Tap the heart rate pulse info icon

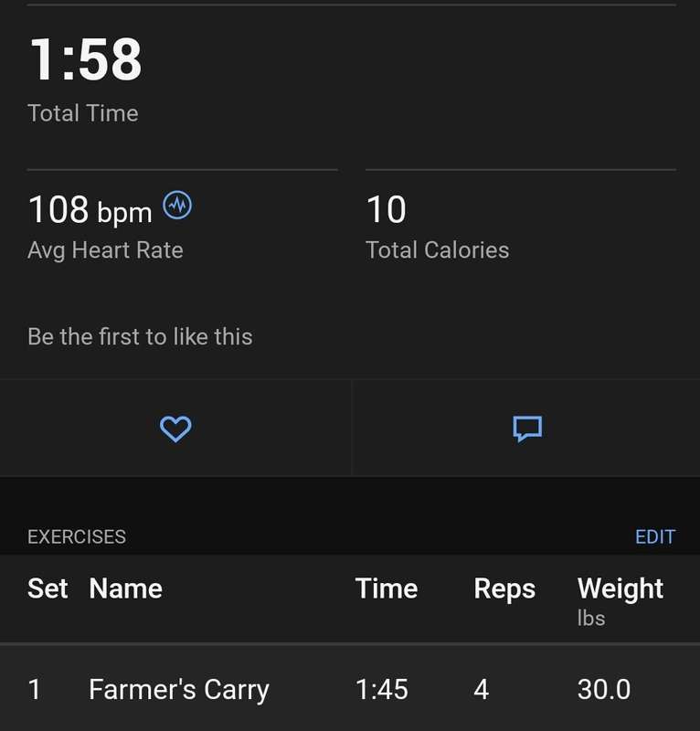click(177, 205)
